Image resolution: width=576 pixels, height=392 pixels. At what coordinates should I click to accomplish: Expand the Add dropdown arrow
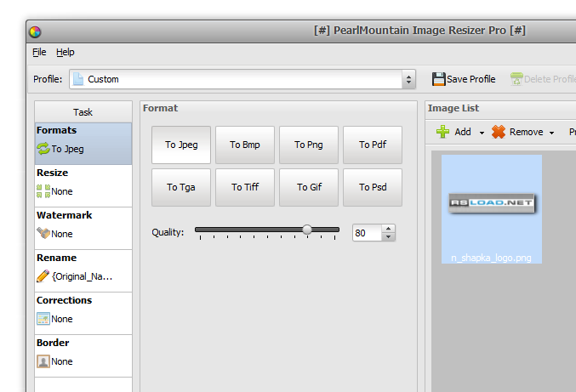(x=482, y=133)
